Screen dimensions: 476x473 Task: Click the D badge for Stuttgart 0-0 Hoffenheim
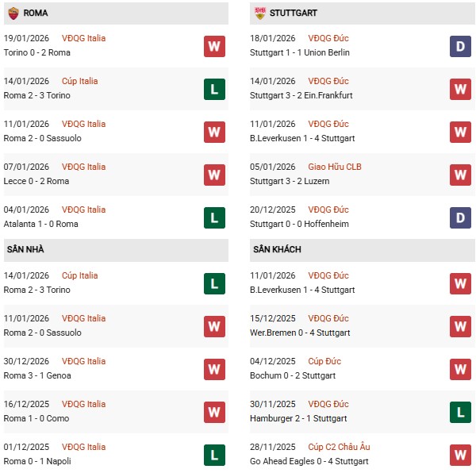[460, 217]
